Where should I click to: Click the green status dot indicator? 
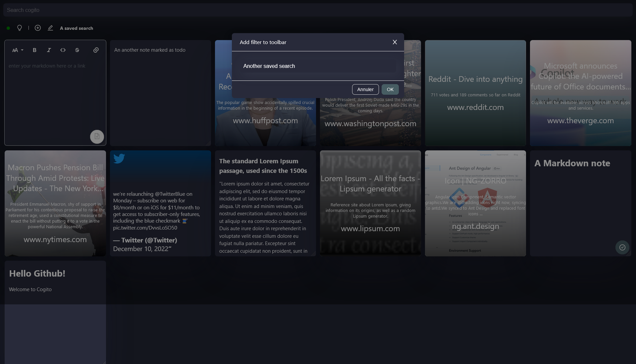(x=8, y=28)
